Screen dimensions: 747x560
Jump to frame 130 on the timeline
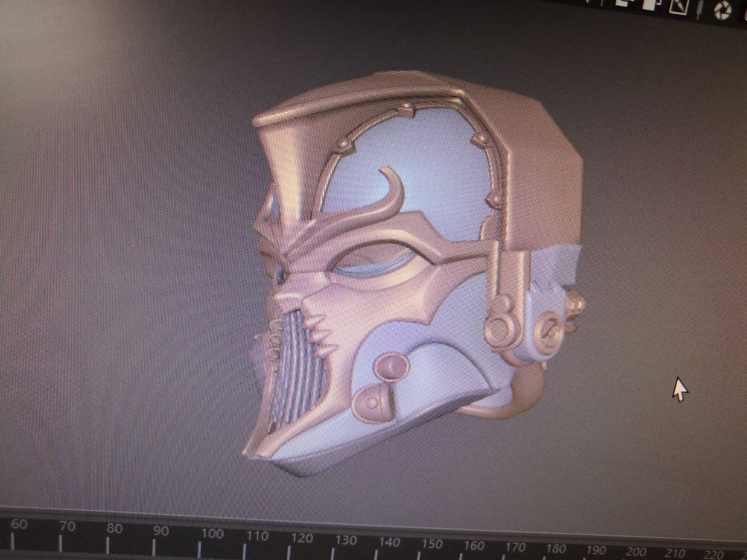345,541
